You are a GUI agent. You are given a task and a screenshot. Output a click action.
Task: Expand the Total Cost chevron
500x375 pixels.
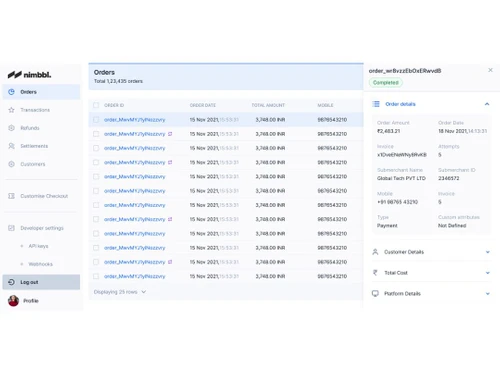point(488,273)
